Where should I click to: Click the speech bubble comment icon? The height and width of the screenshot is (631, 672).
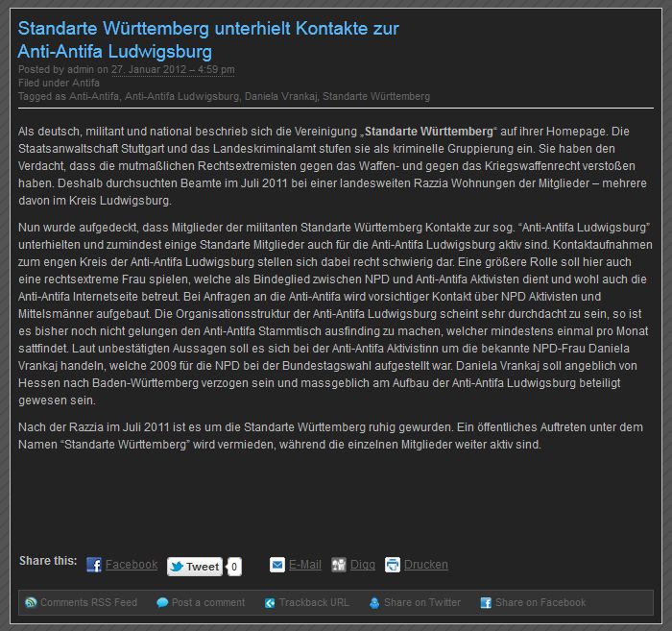(162, 603)
